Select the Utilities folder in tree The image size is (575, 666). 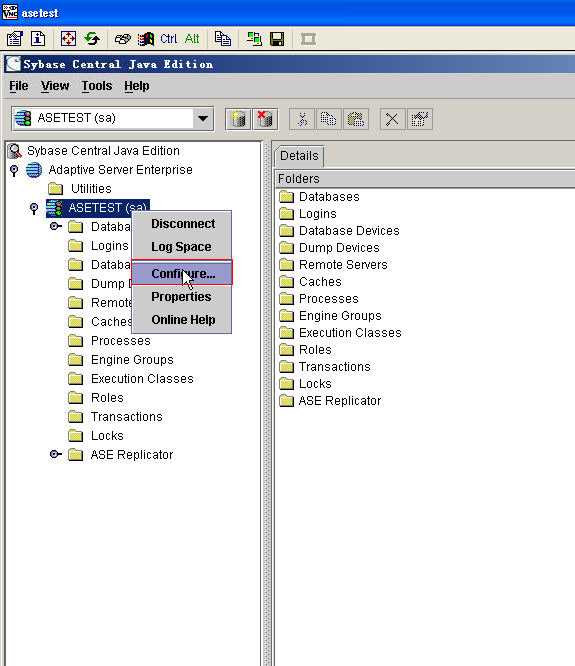pos(91,189)
